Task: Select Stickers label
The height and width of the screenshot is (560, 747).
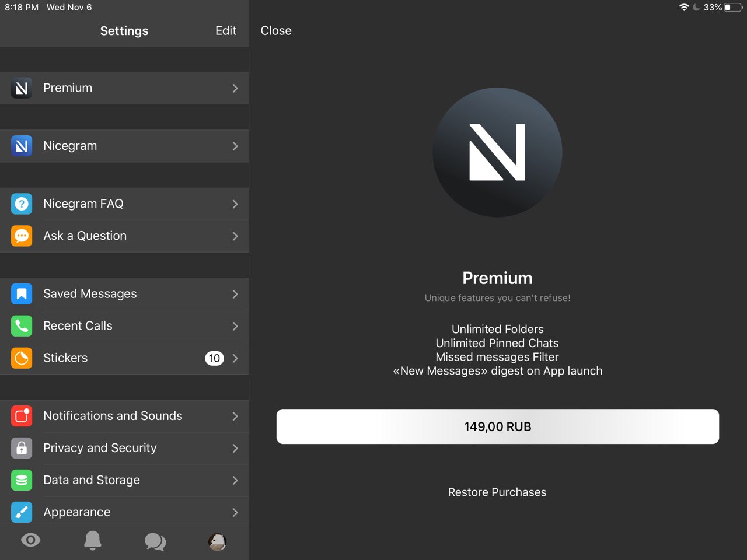Action: click(65, 358)
